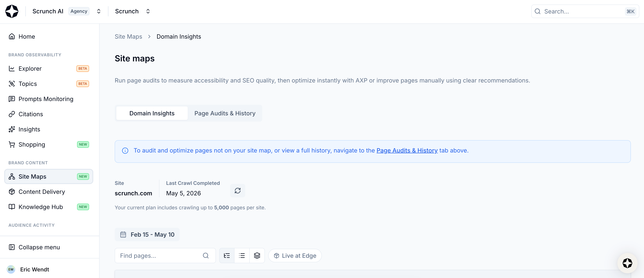Click the Content Delivery box icon
Viewport: 644px width, 278px height.
click(x=12, y=192)
